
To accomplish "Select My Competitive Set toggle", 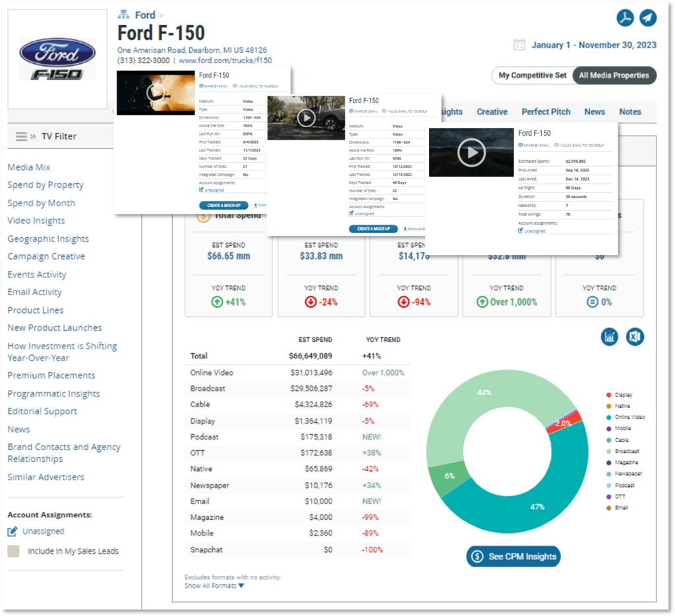I will 533,75.
